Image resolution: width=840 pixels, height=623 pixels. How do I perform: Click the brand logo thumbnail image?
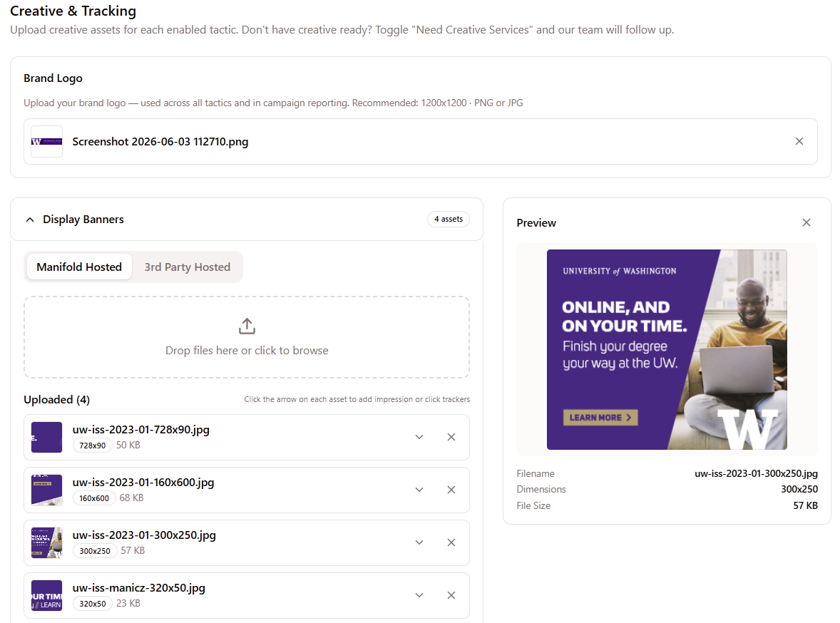46,141
